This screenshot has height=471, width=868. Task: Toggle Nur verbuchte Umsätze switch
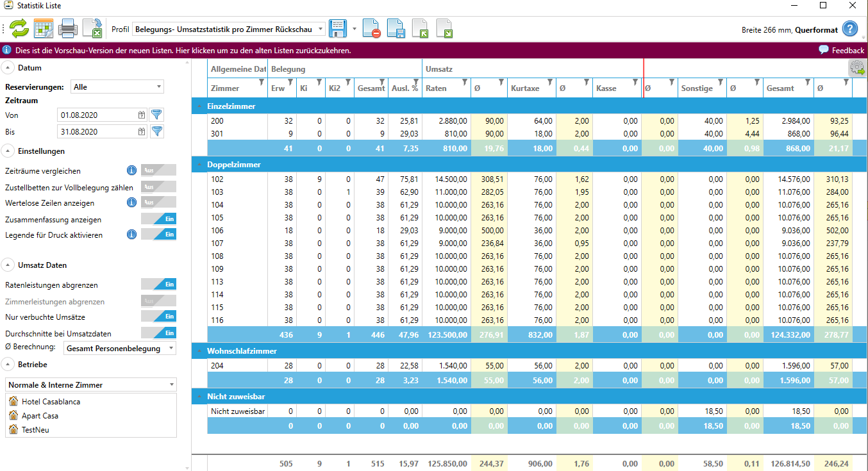click(158, 317)
